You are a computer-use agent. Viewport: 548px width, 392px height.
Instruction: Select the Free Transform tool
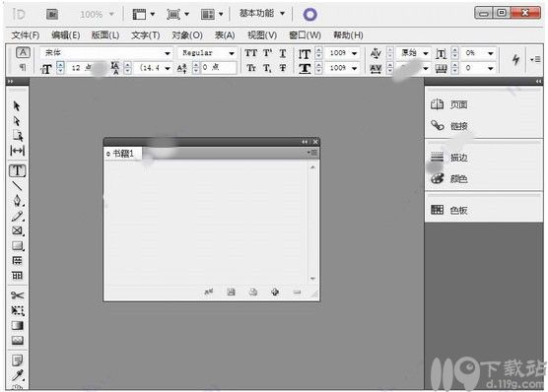(x=17, y=310)
